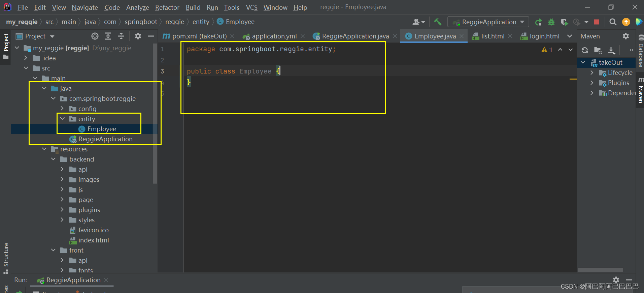Click my_reggie breadcrumb root
644x293 pixels.
[22, 22]
